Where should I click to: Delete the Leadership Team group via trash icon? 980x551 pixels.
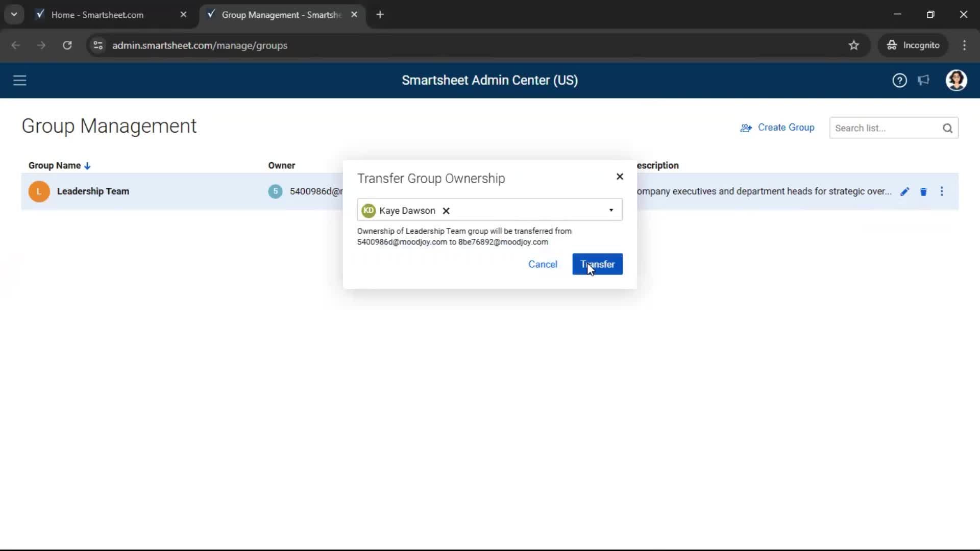click(923, 191)
